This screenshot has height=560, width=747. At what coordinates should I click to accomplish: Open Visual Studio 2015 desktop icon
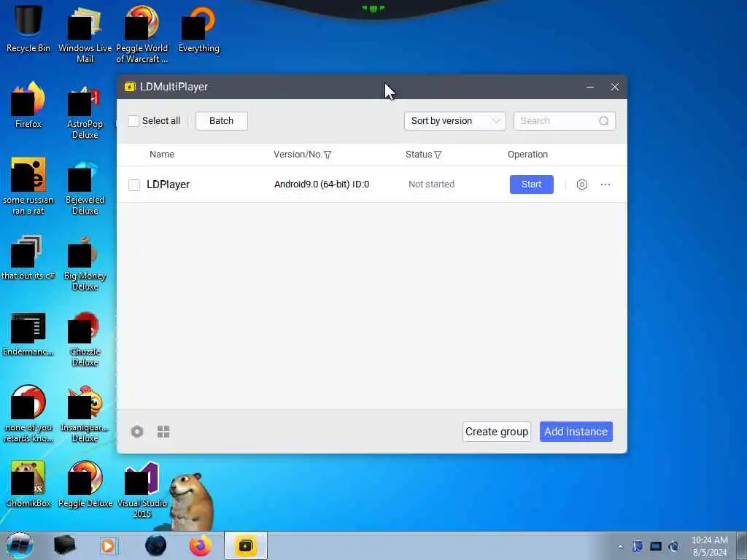coord(142,489)
